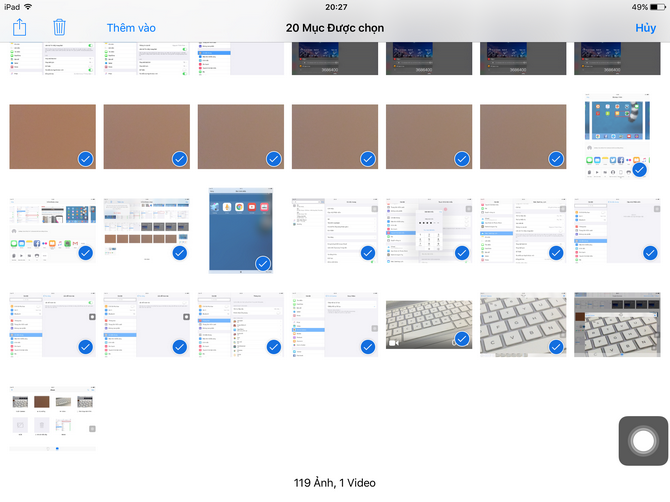Tap the keyboard photo with overlaid screenshot
Screen dimensions: 670x502
617,325
